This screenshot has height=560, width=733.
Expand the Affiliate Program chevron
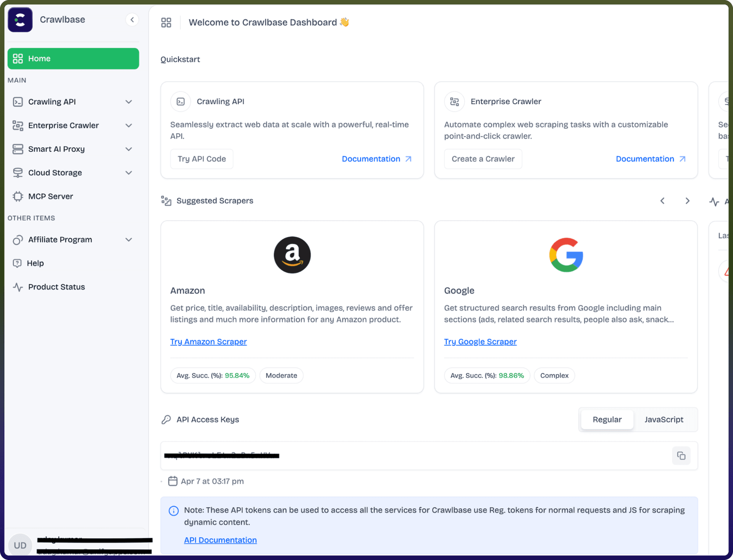129,240
